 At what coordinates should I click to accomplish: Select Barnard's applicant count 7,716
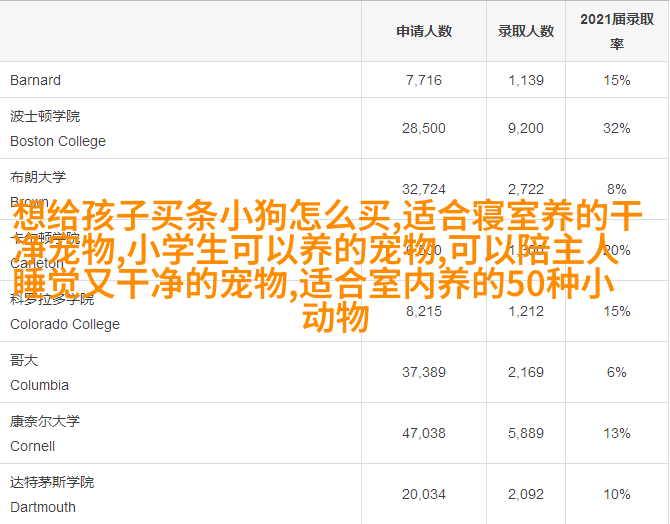(424, 80)
